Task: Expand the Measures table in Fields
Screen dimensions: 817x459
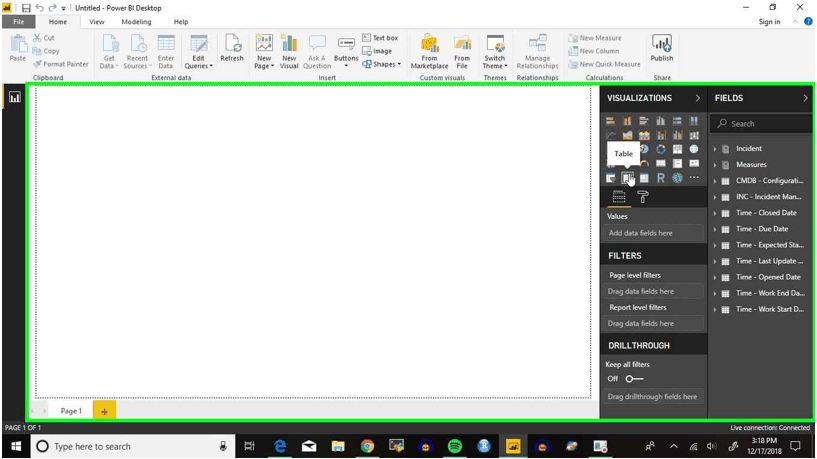Action: tap(715, 165)
